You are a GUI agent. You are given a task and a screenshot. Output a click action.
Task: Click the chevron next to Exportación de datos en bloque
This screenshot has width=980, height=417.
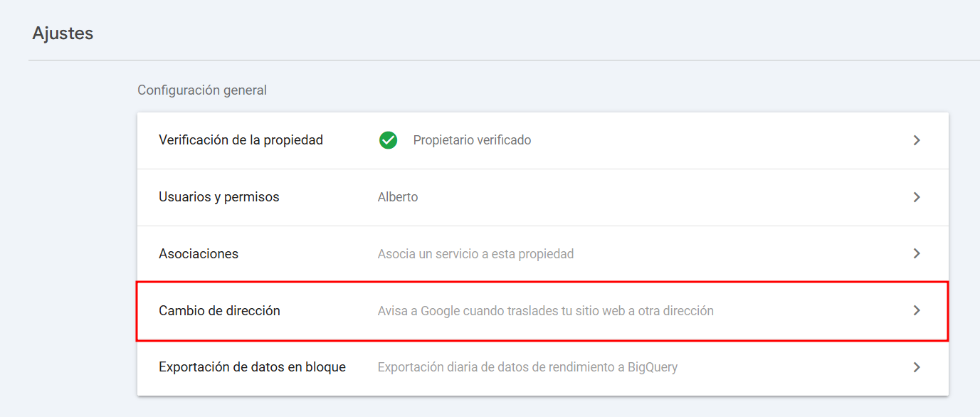917,368
